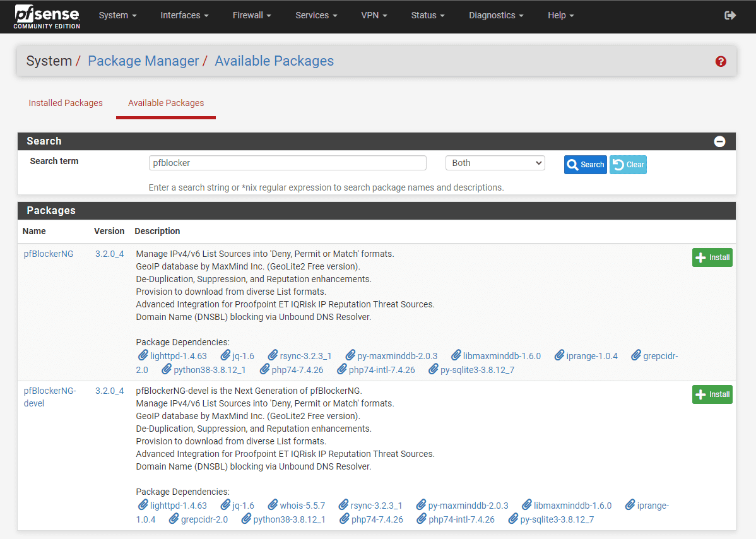Expand the Services menu
This screenshot has width=756, height=539.
point(316,15)
